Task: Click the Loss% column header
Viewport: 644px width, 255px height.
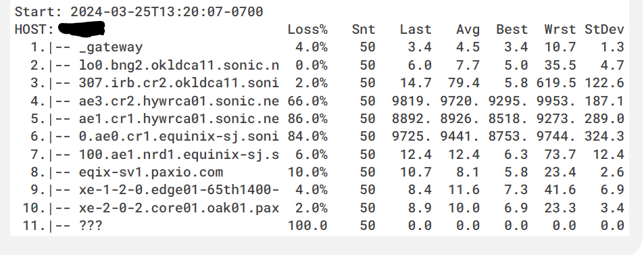Action: pos(307,30)
